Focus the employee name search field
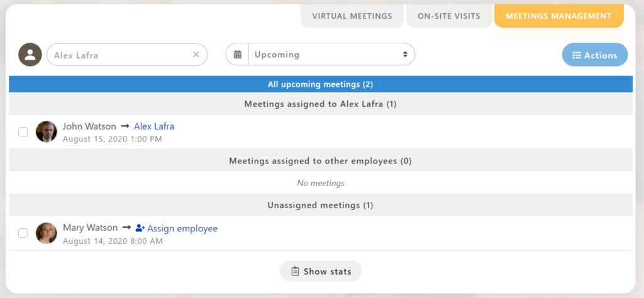Image resolution: width=644 pixels, height=298 pixels. tap(119, 55)
